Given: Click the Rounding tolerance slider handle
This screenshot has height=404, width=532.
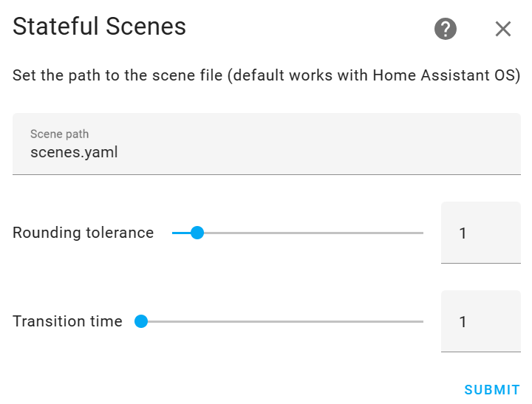Looking at the screenshot, I should click(197, 233).
